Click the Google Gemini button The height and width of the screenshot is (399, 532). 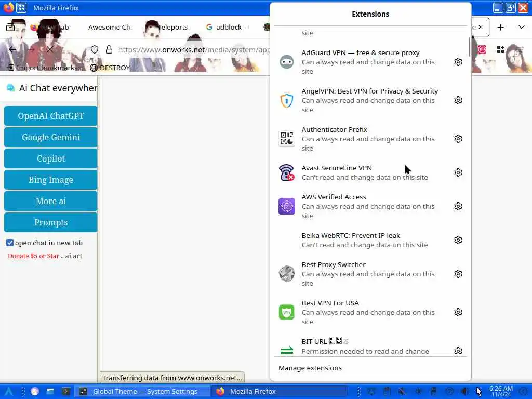pyautogui.click(x=51, y=137)
